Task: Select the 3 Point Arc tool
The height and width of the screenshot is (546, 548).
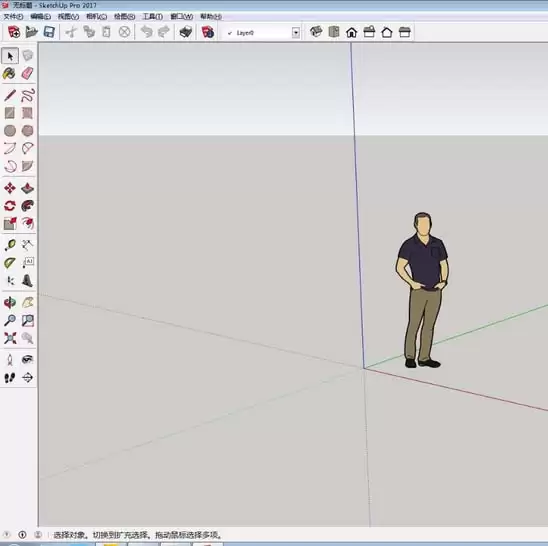Action: point(10,166)
